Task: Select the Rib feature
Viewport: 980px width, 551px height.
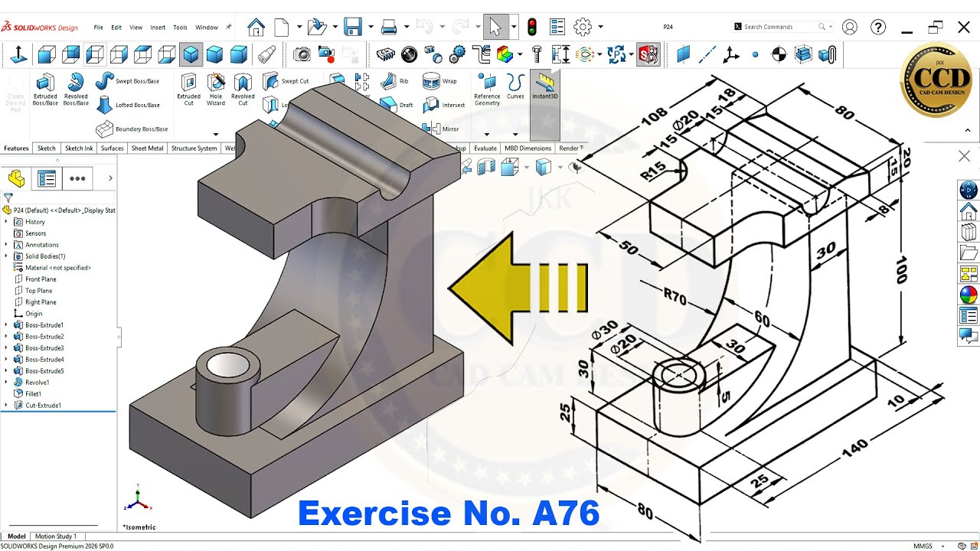Action: tap(395, 80)
